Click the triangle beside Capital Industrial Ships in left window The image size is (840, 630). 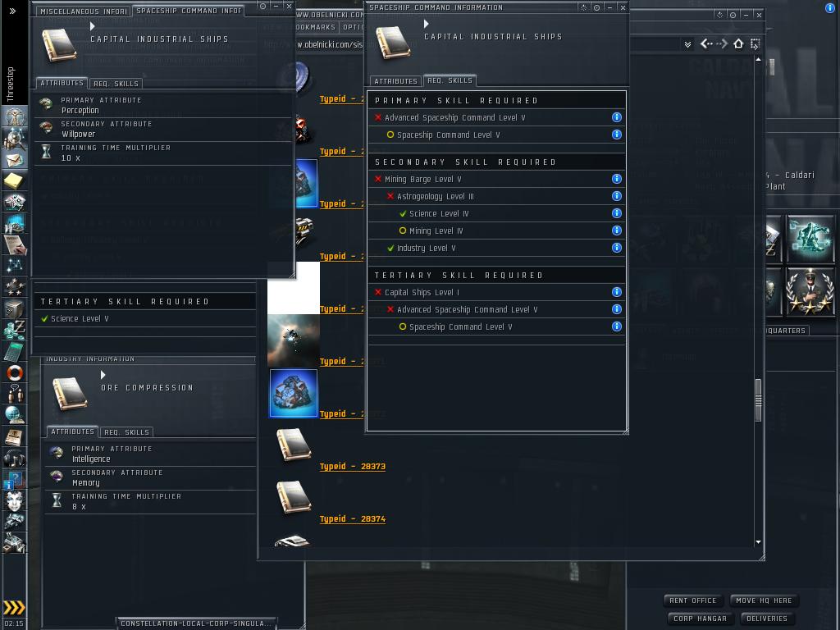coord(93,26)
